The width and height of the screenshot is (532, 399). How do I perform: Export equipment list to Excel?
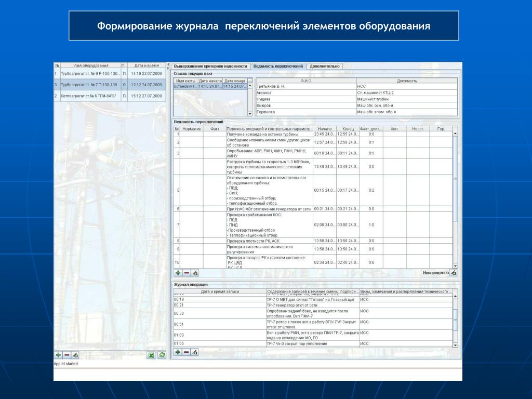tap(151, 355)
